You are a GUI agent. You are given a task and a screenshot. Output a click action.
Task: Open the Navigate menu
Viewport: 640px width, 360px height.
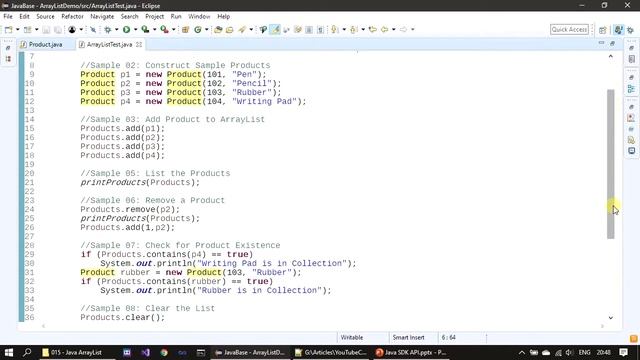[x=102, y=16]
